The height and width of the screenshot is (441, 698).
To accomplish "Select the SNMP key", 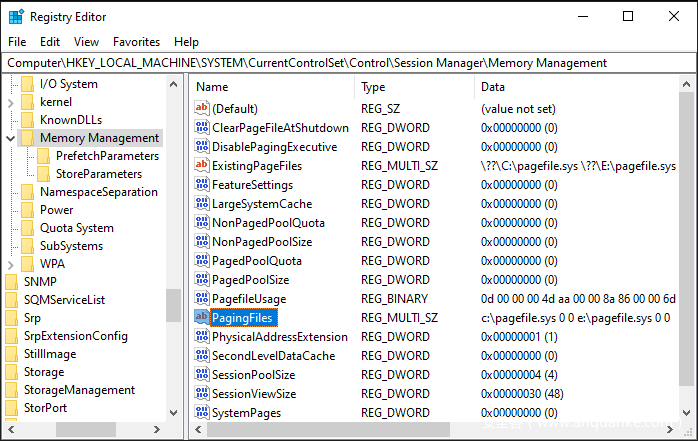I will (40, 282).
